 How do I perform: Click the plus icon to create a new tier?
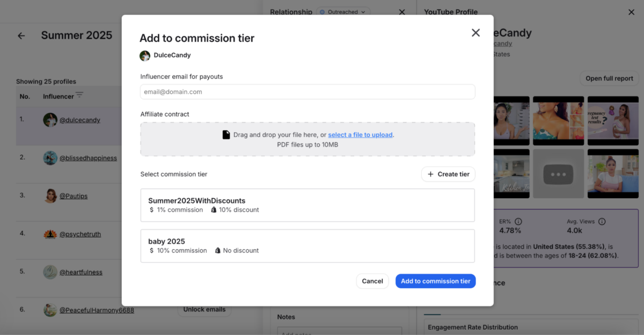click(430, 174)
